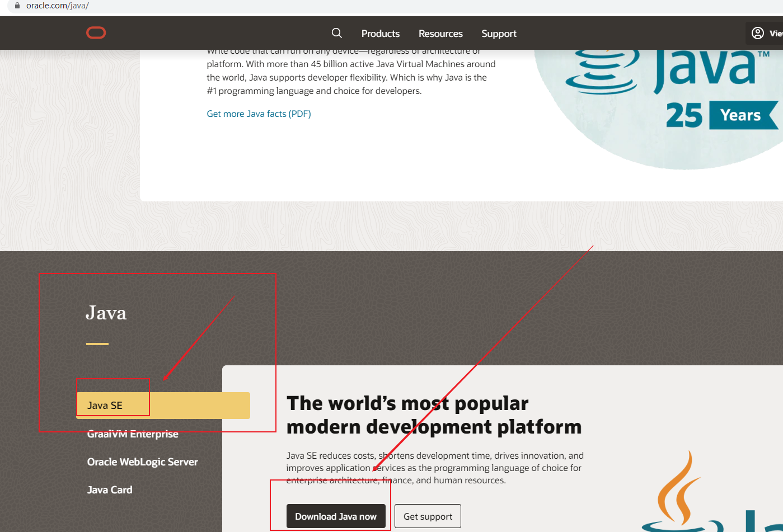Select the Oracle WebLogic Server tab
The height and width of the screenshot is (532, 783).
(x=143, y=462)
